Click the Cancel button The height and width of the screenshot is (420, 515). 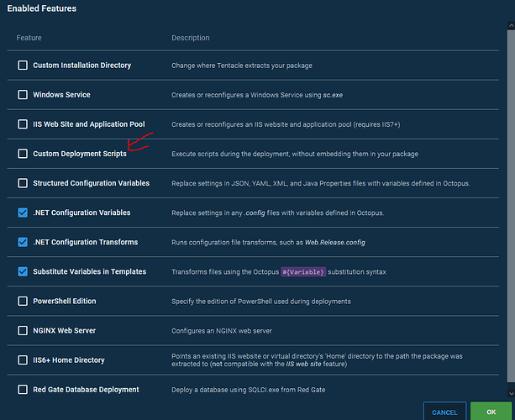(x=444, y=412)
